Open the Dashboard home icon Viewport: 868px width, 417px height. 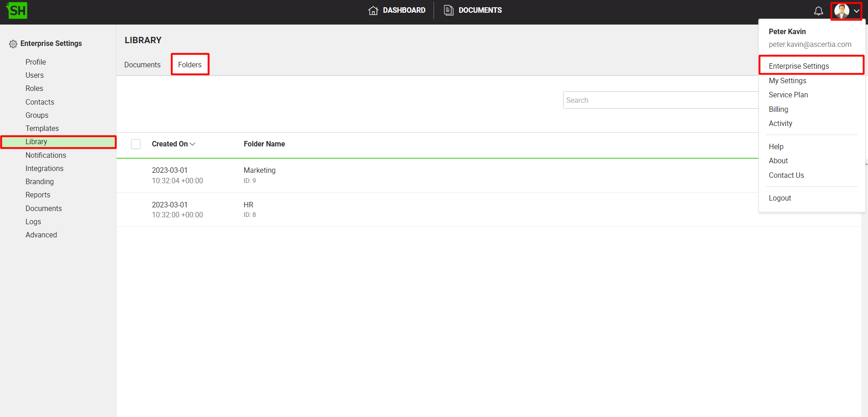373,10
